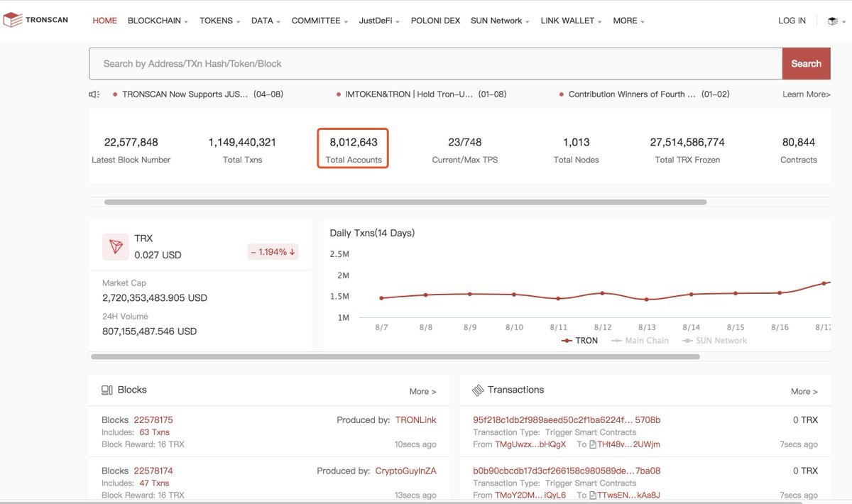The image size is (852, 504).
Task: Click Total TRX Frozen value 27,514,586,774
Action: 687,142
